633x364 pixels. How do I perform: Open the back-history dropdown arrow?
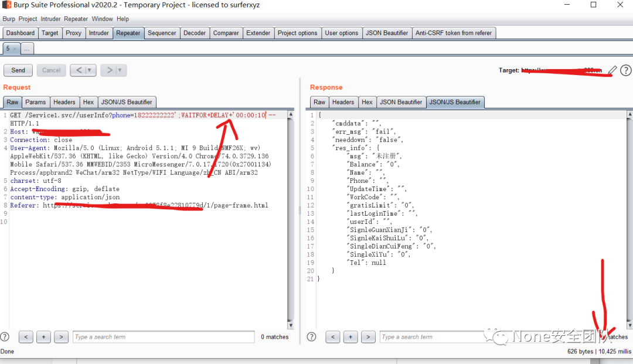[90, 70]
